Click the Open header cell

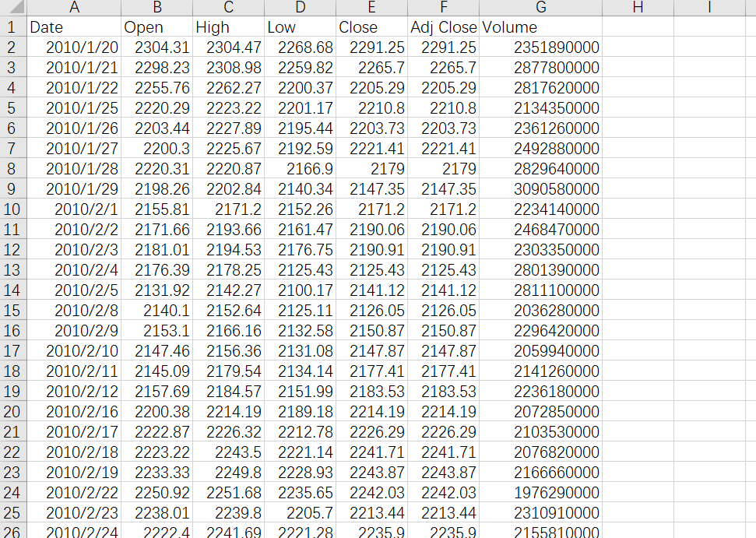[157, 27]
